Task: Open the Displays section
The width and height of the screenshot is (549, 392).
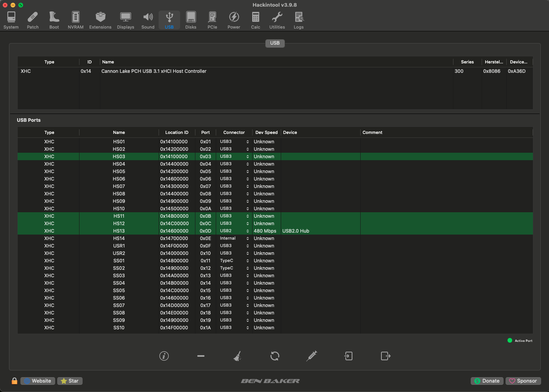Action: (126, 20)
